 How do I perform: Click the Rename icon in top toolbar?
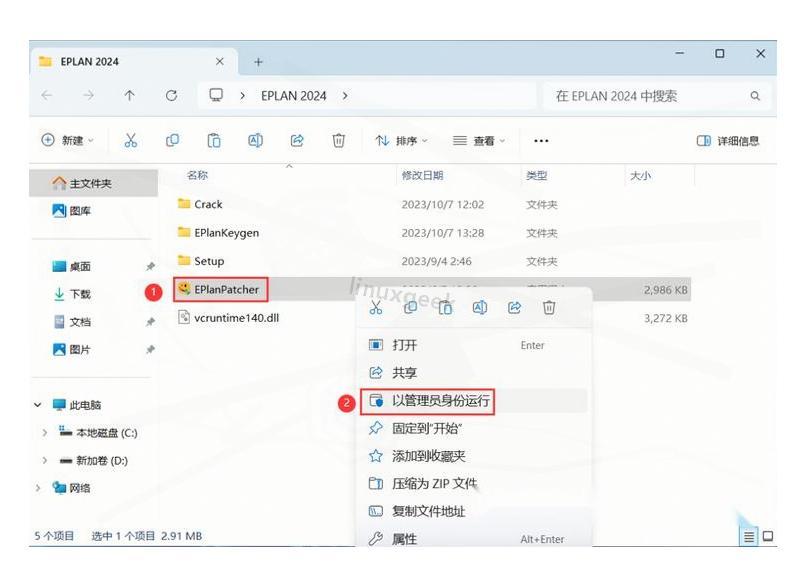tap(255, 141)
